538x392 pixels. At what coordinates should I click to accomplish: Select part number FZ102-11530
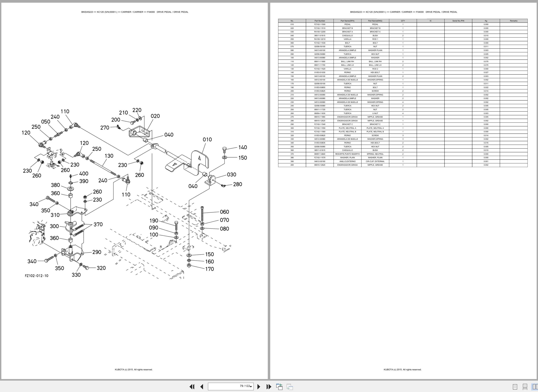point(320,43)
